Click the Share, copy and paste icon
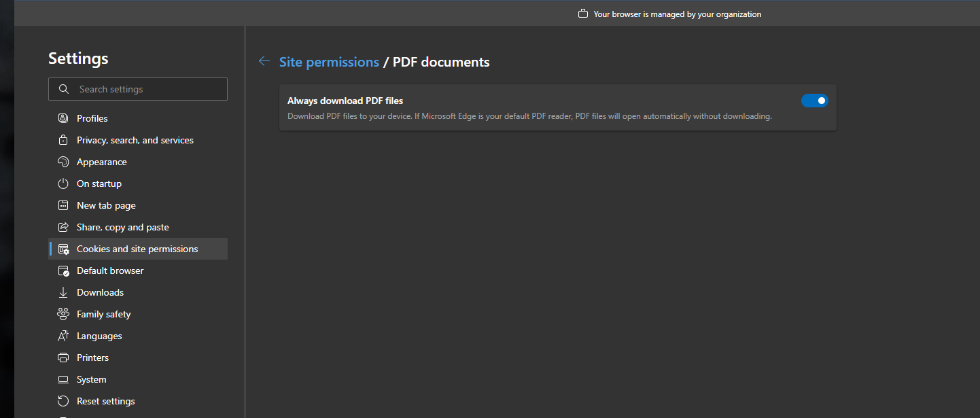The width and height of the screenshot is (980, 418). tap(63, 227)
